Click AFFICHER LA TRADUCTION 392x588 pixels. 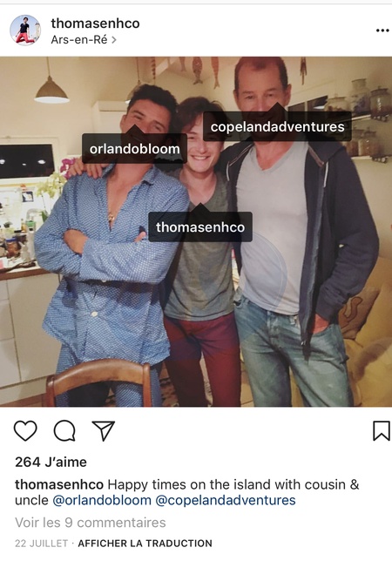click(x=145, y=544)
